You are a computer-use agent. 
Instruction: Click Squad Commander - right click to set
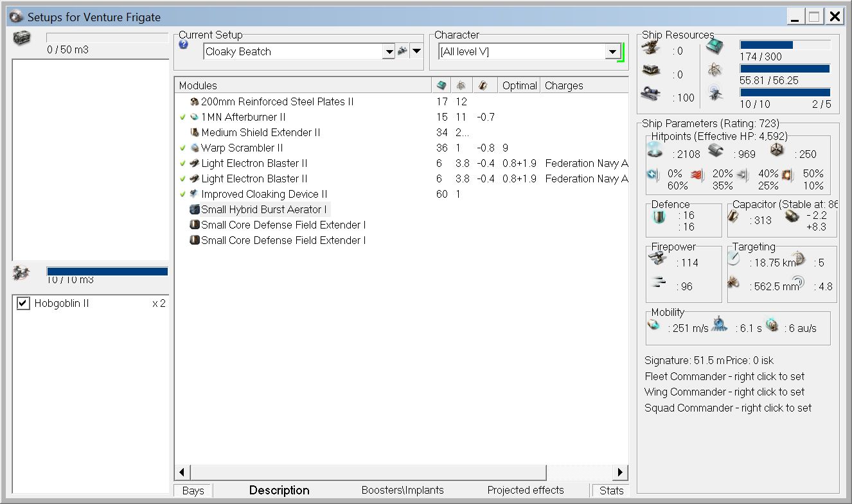[728, 408]
